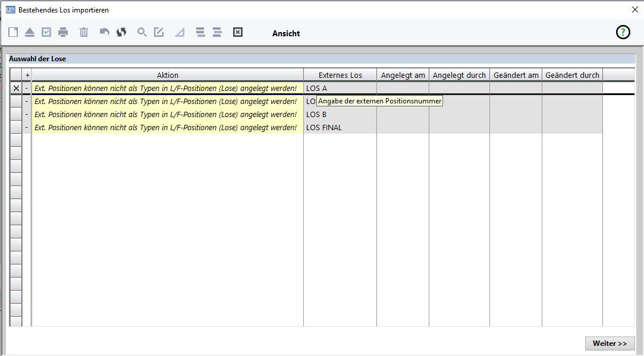Select the row selector for LOS B
The width and height of the screenshot is (644, 356).
(x=16, y=114)
